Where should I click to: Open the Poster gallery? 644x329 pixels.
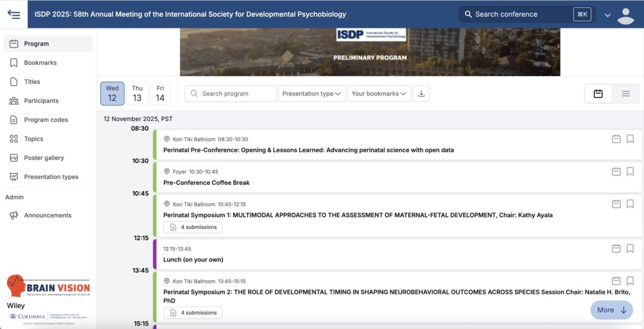pyautogui.click(x=48, y=158)
